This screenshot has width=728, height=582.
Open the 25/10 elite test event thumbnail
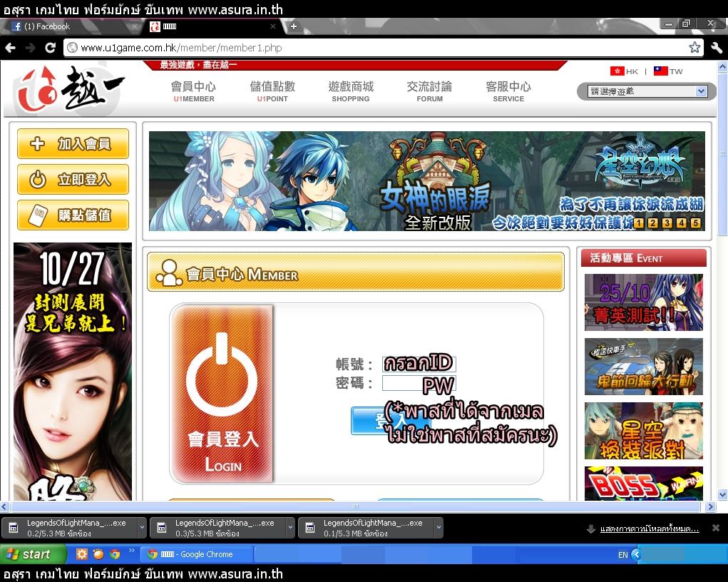point(643,302)
